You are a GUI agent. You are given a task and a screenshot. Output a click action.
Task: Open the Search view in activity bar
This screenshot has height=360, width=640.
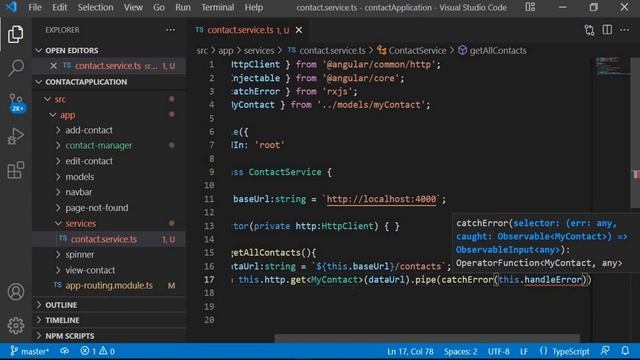[16, 68]
